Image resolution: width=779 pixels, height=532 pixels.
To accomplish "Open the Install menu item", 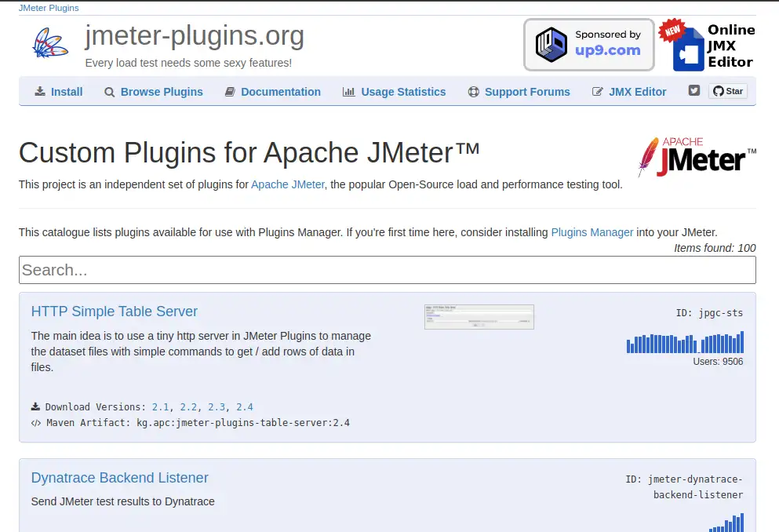I will 67,92.
